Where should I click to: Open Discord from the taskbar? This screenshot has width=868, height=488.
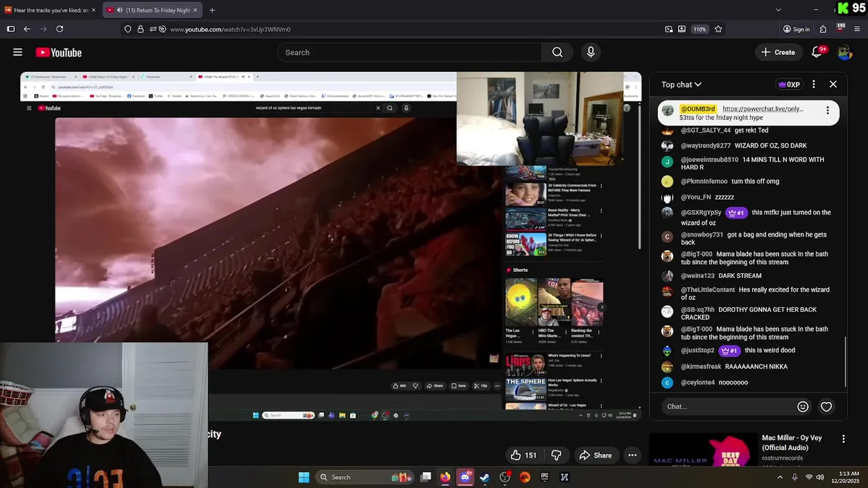465,477
